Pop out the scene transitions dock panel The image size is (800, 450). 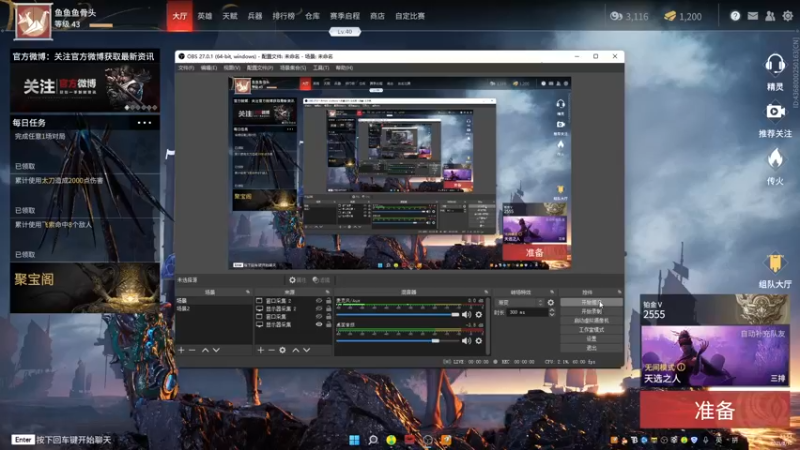552,292
